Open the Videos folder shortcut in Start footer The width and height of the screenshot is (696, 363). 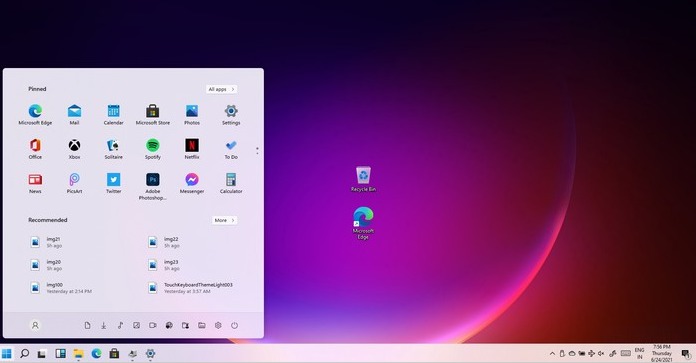click(153, 325)
